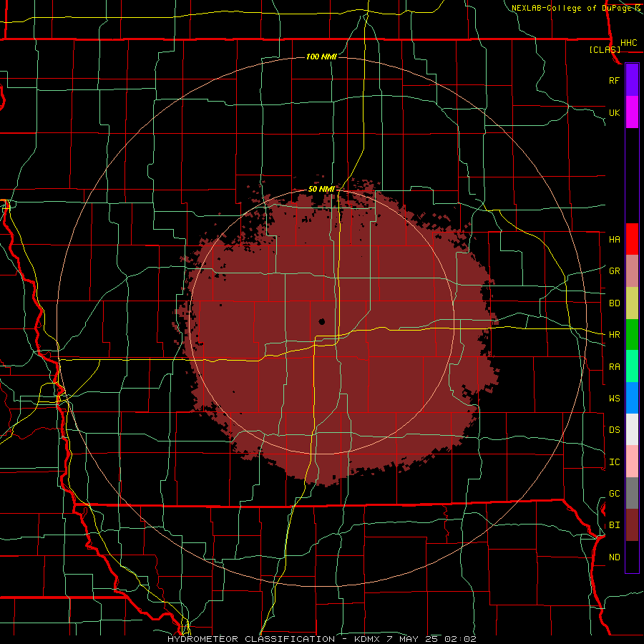Click the "50 NMI" range ring label
This screenshot has height=644, width=644.
[321, 190]
